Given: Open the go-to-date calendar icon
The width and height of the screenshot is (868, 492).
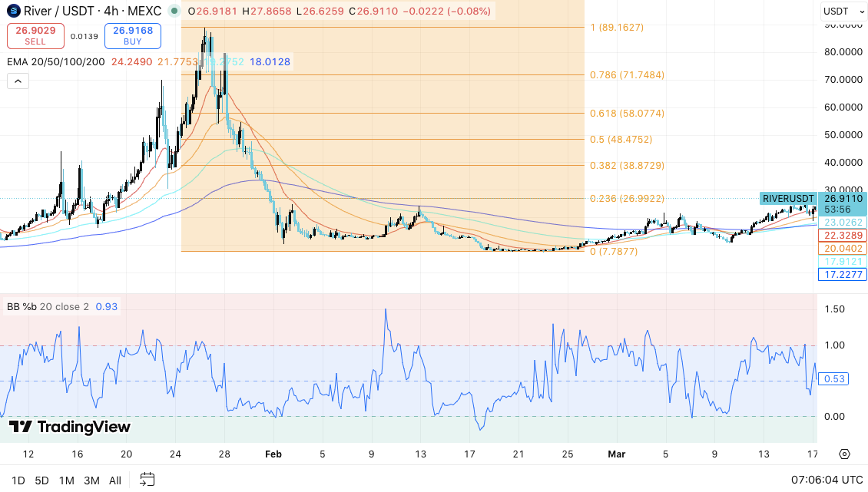Looking at the screenshot, I should [x=147, y=479].
